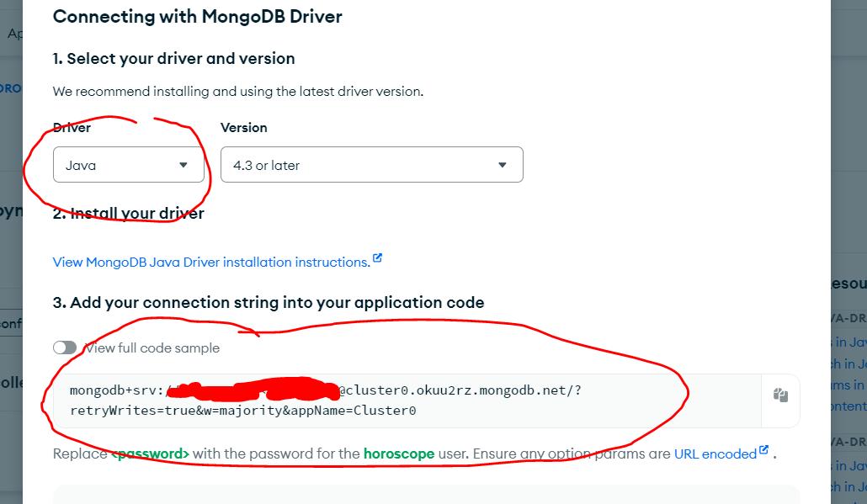This screenshot has width=867, height=504.
Task: Click the 'Add your connection string' step heading
Action: (269, 302)
